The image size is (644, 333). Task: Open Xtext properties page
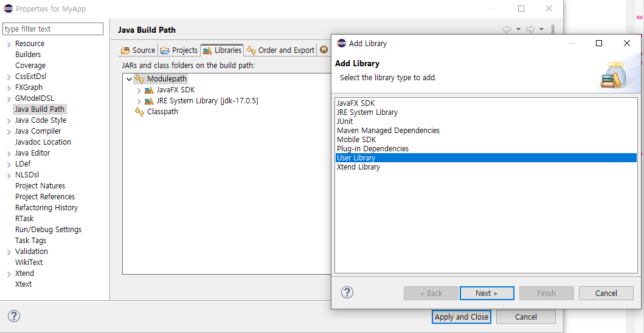(23, 284)
